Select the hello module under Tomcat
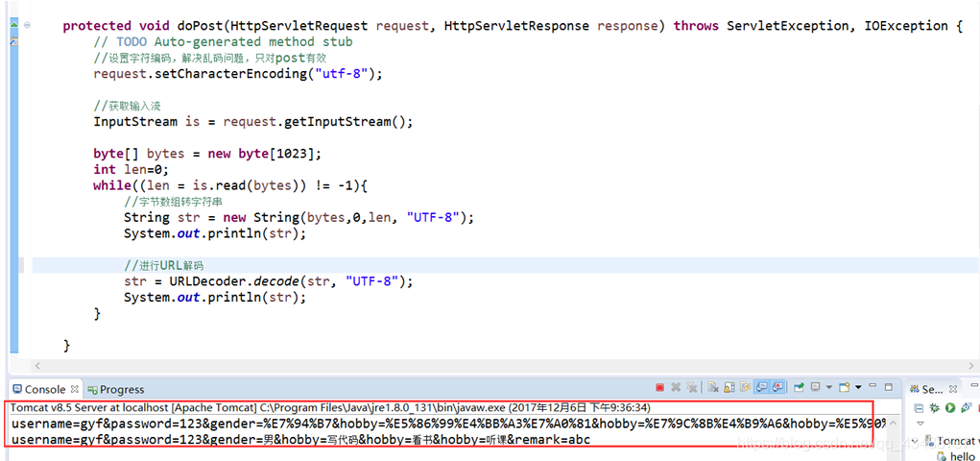Image resolution: width=980 pixels, height=461 pixels. [956, 456]
